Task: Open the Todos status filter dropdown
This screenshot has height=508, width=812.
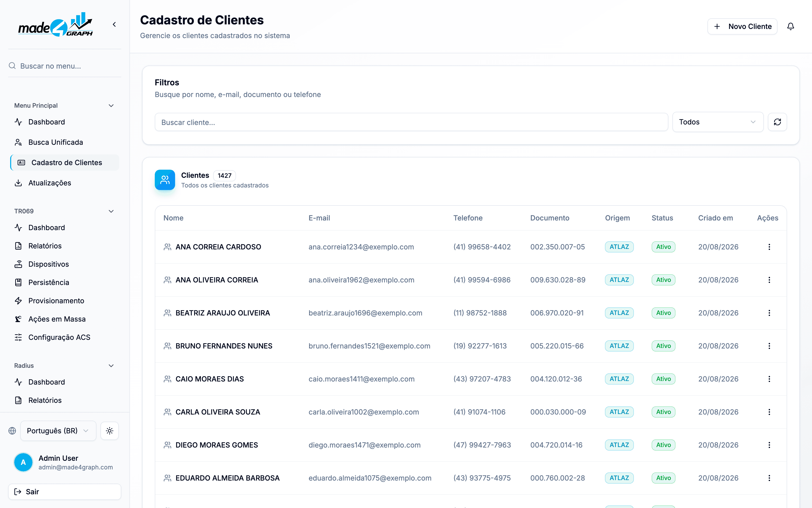Action: coord(718,122)
